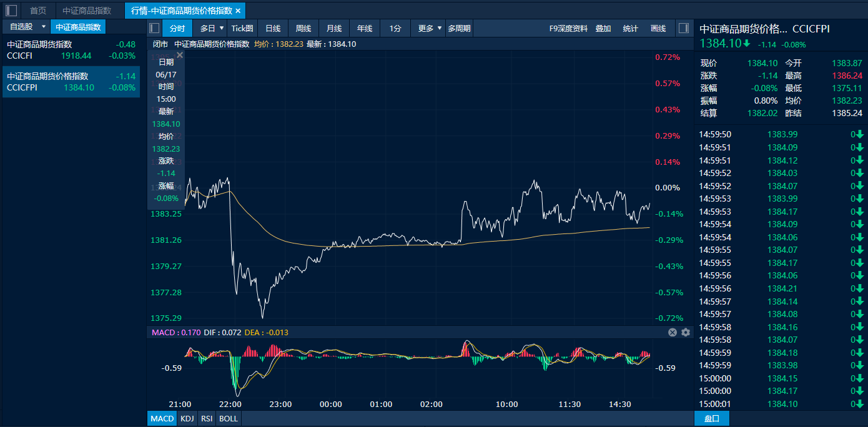
Task: Close the MACD indicator panel
Action: [x=673, y=332]
